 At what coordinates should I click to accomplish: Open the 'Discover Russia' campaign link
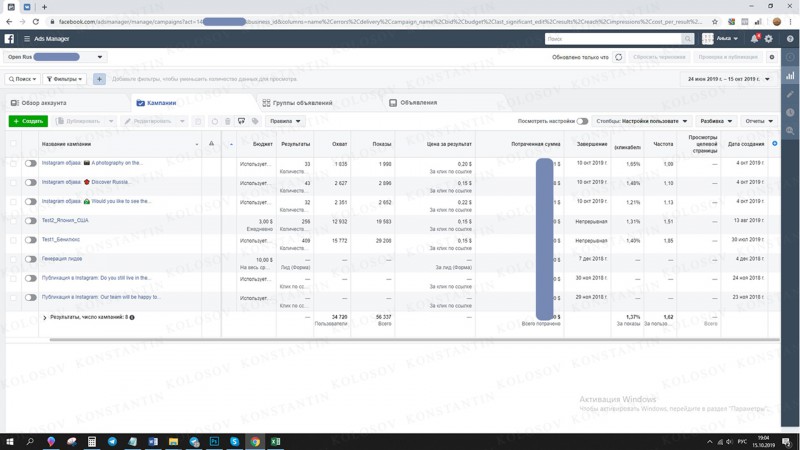86,182
